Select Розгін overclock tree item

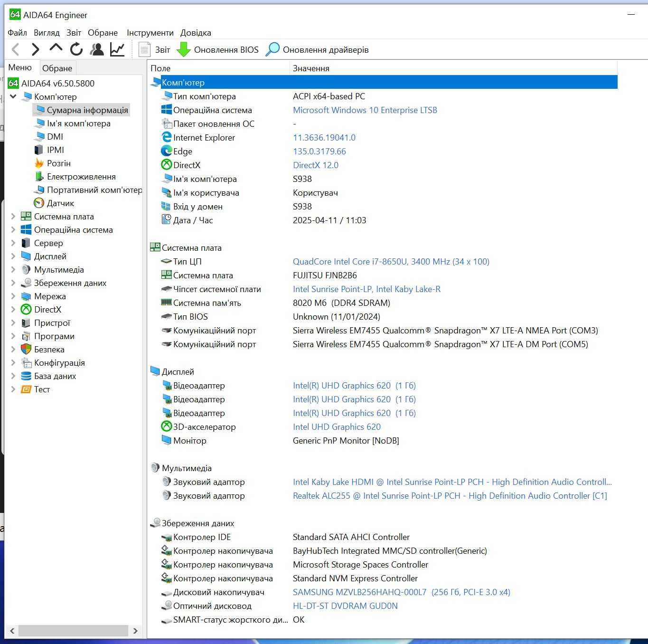click(x=53, y=163)
